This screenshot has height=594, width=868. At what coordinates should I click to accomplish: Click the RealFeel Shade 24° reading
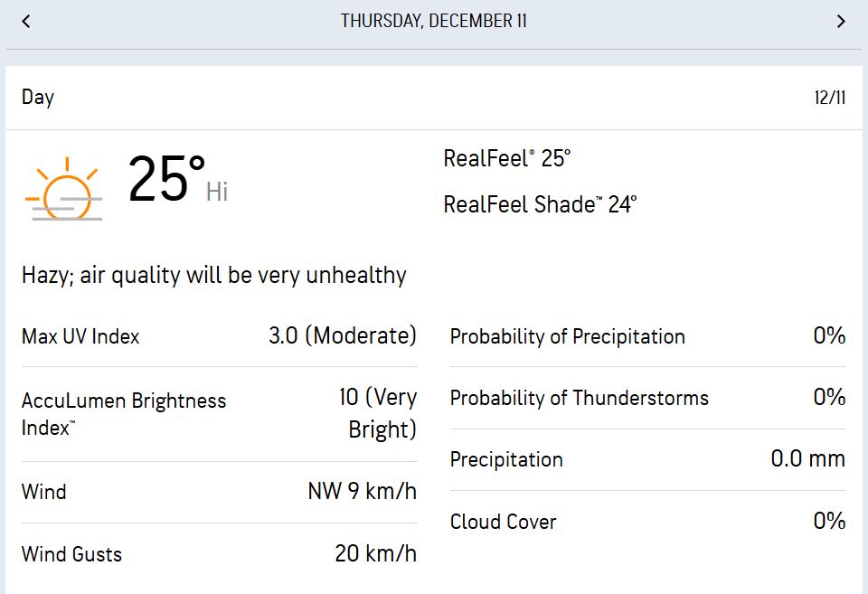(x=540, y=204)
